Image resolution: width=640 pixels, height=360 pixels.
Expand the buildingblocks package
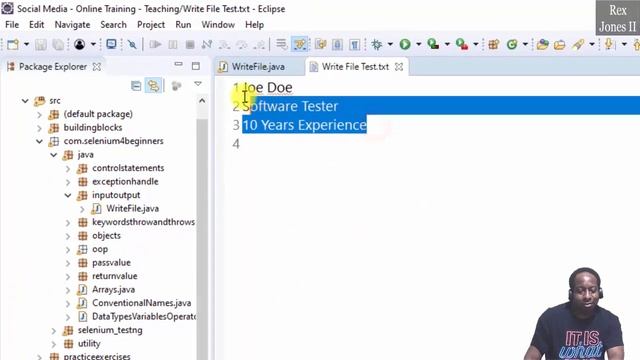[40, 128]
